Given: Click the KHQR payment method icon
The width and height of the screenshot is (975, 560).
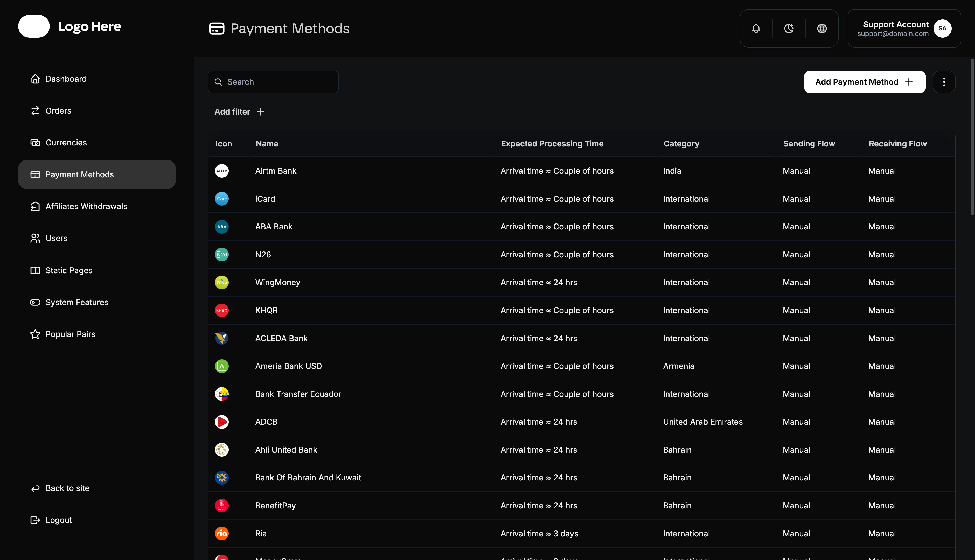Looking at the screenshot, I should tap(222, 310).
